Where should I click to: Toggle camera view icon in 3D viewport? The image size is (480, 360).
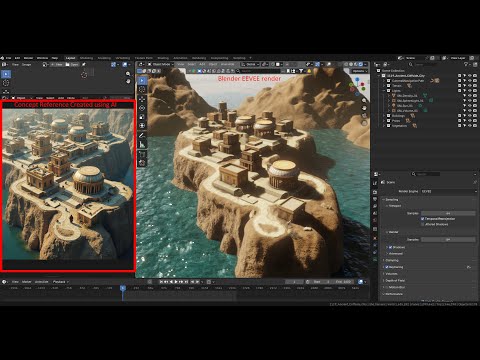click(364, 116)
